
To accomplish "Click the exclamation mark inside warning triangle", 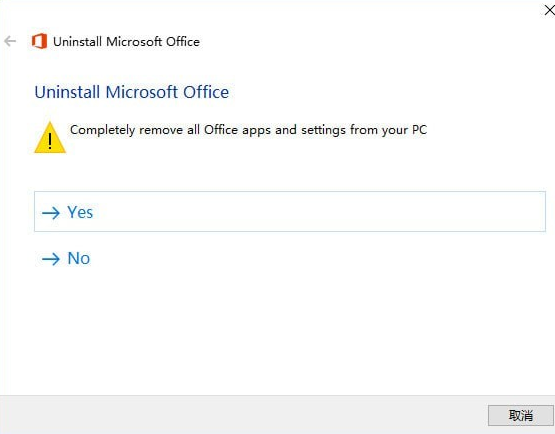I will [50, 141].
